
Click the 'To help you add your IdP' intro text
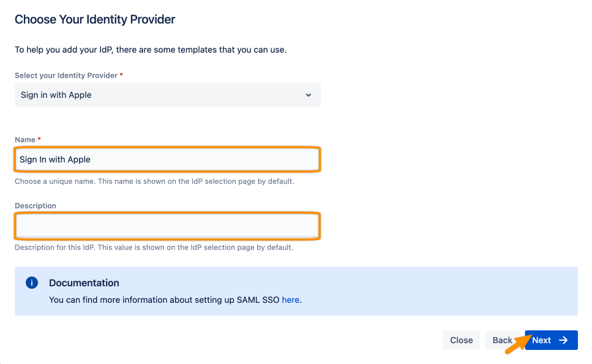(x=151, y=50)
